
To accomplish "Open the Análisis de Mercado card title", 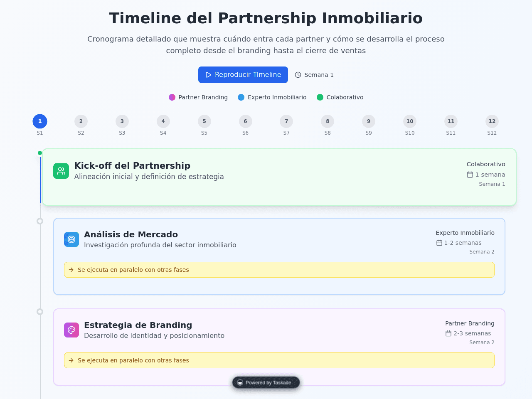I will point(131,234).
